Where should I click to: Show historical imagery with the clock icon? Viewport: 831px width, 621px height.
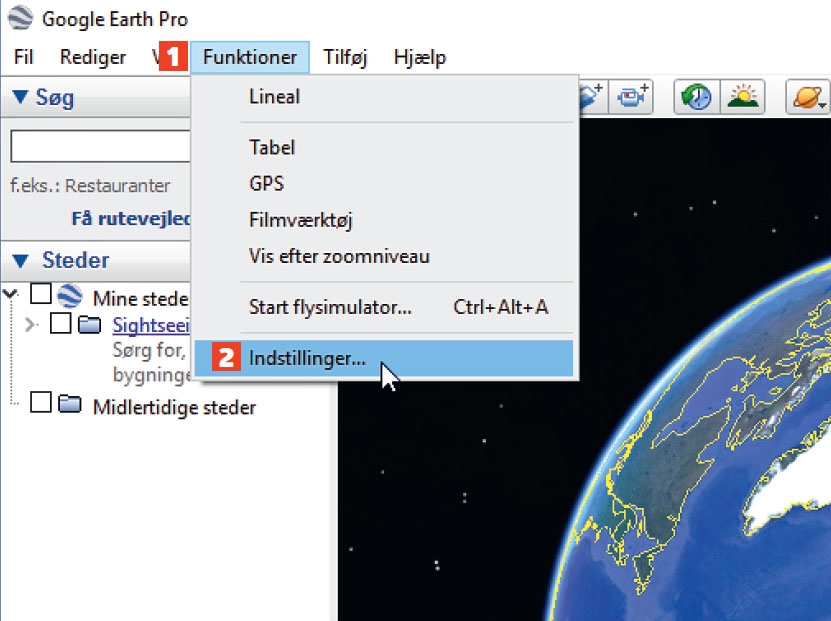(x=697, y=96)
